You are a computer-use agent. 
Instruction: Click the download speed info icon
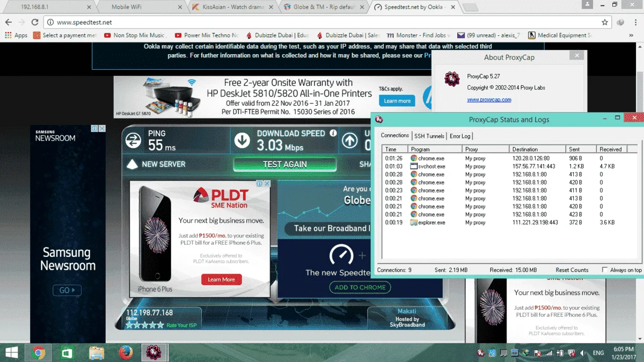[x=333, y=133]
